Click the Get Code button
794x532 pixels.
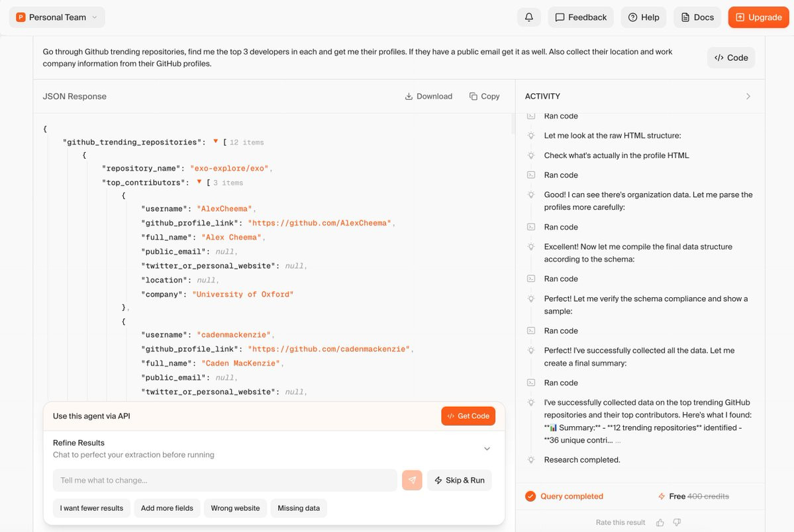[x=468, y=416]
